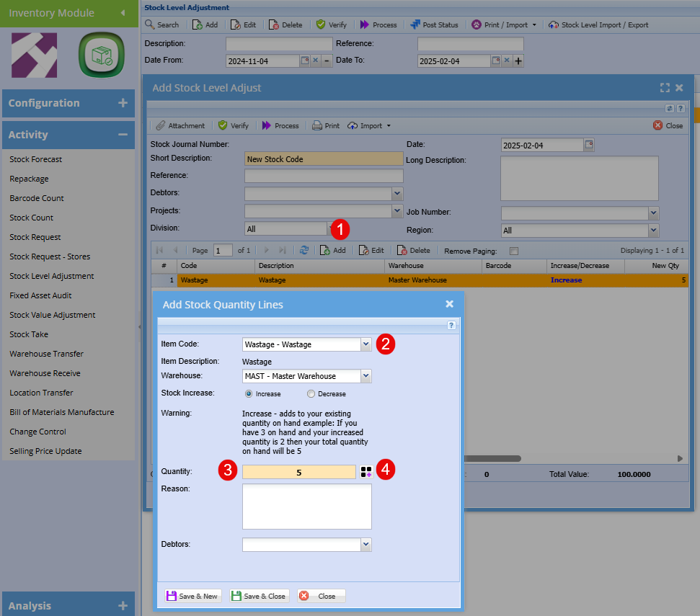Click into the Reason text area
This screenshot has width=700, height=616.
pos(306,506)
